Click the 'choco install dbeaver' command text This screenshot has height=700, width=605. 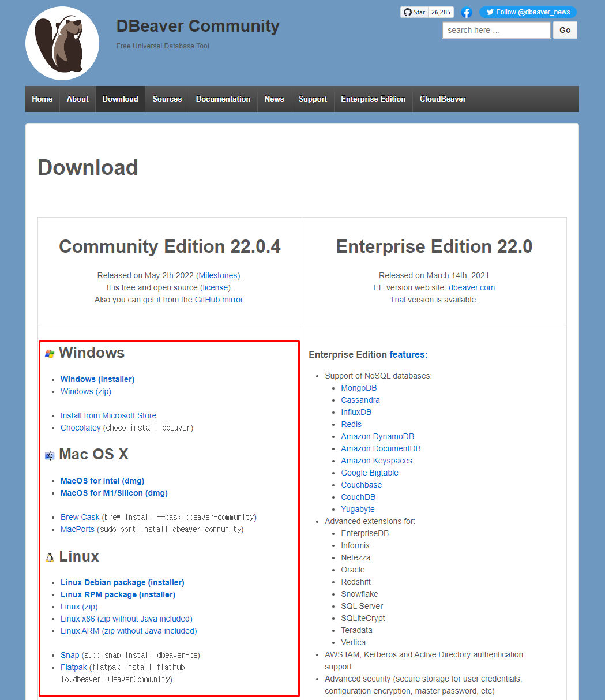tap(148, 428)
